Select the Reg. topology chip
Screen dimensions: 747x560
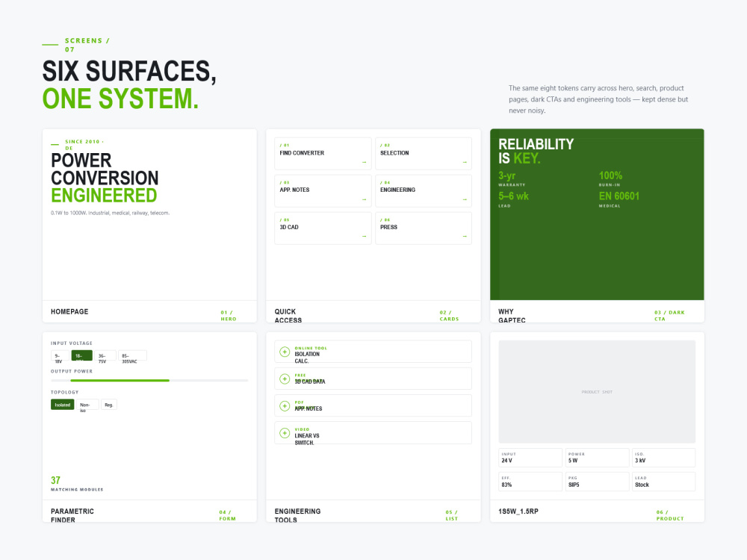tap(109, 405)
